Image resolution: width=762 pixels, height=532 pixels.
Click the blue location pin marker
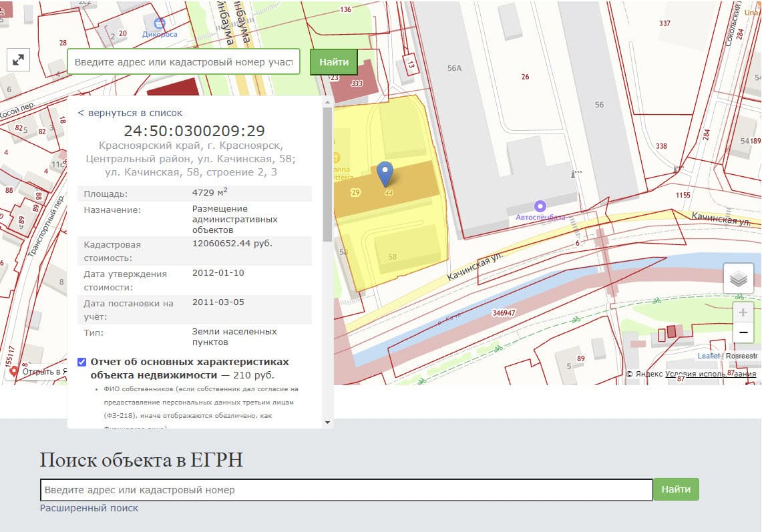pos(385,174)
